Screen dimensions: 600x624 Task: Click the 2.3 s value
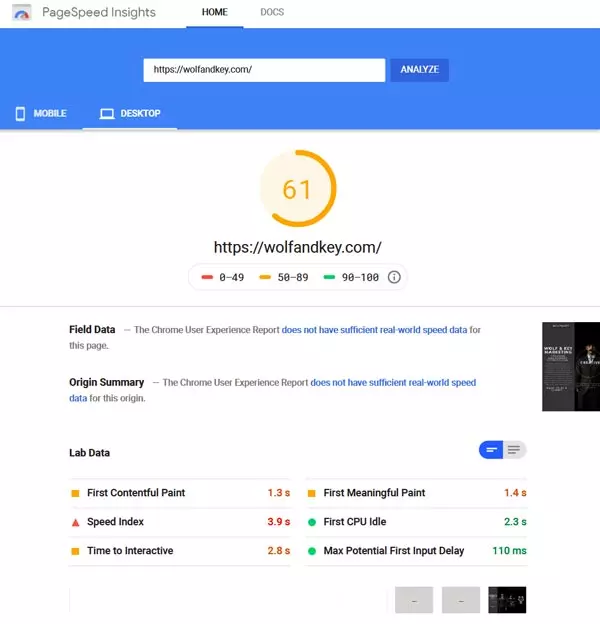tap(515, 522)
